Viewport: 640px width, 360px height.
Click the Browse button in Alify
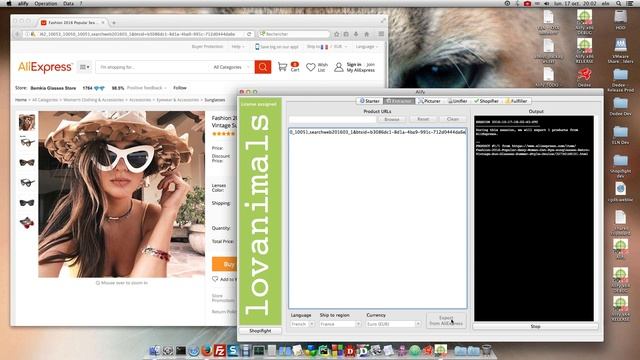click(x=391, y=119)
